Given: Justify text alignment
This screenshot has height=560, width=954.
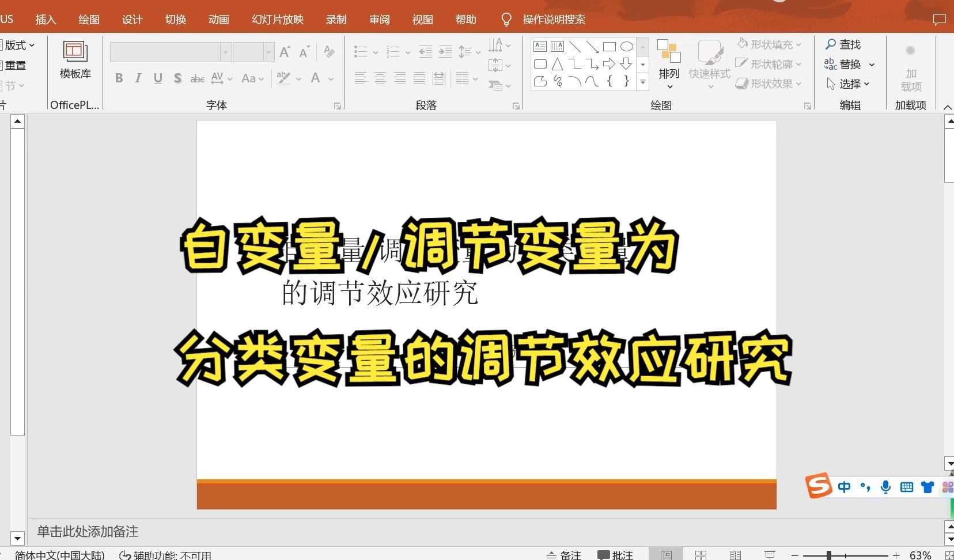Looking at the screenshot, I should (419, 78).
